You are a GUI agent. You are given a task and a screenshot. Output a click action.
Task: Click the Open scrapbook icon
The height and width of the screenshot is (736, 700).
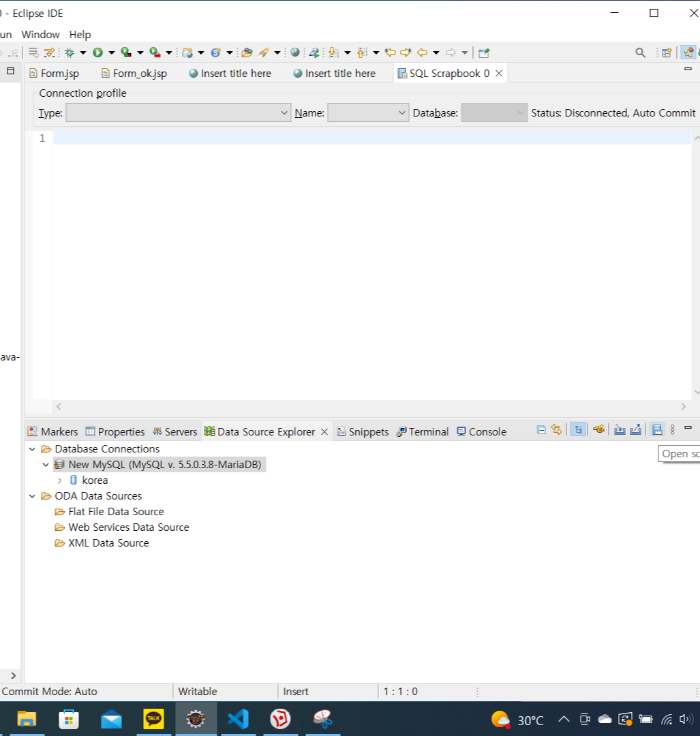coord(657,429)
